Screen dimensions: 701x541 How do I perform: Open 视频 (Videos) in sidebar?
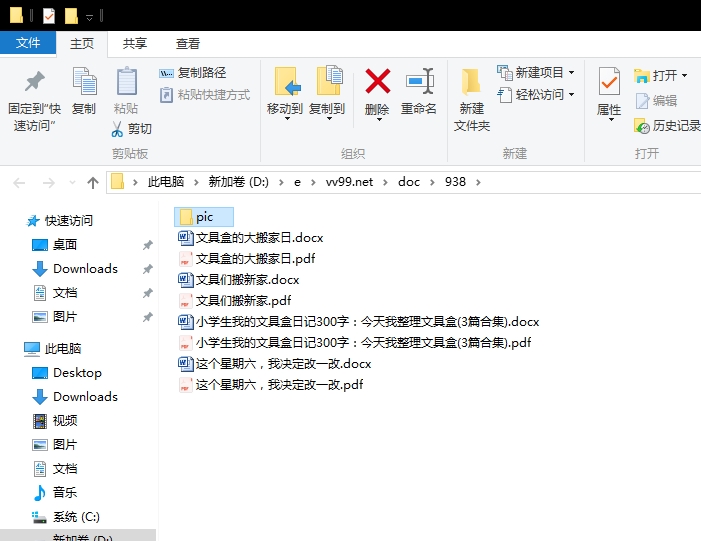pos(55,421)
